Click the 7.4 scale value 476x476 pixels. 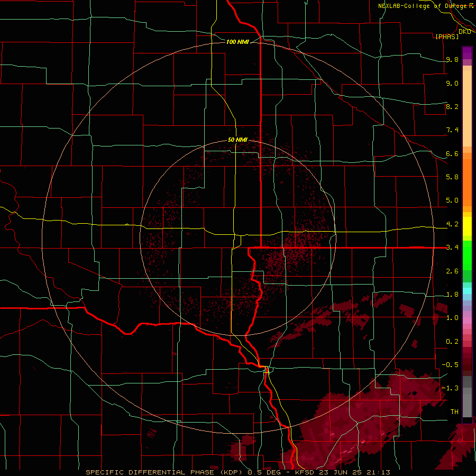coord(452,130)
